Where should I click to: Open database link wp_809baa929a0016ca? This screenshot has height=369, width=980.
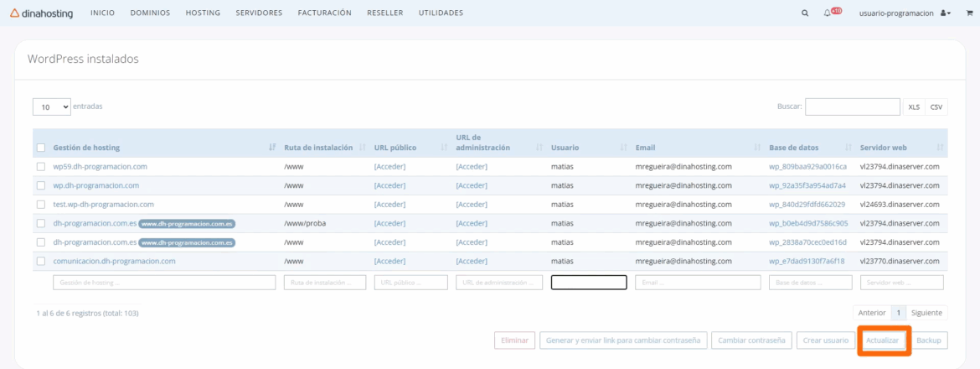click(x=807, y=166)
